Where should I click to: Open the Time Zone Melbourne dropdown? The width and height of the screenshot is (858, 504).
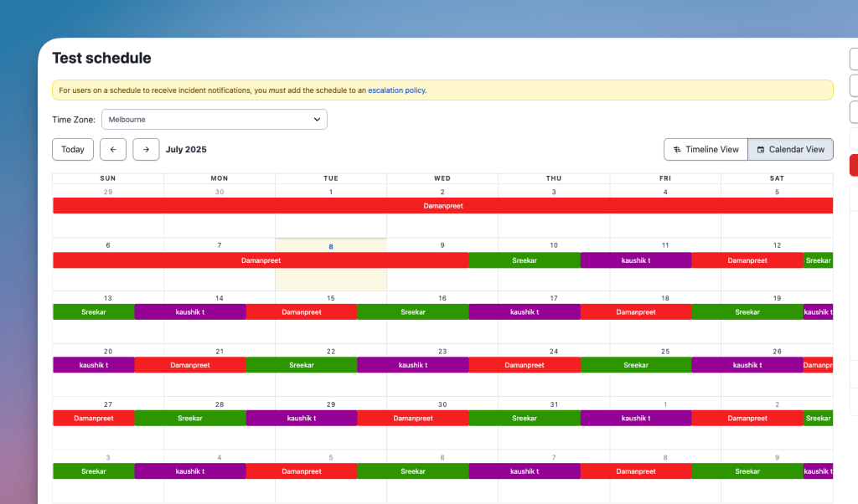pos(214,120)
